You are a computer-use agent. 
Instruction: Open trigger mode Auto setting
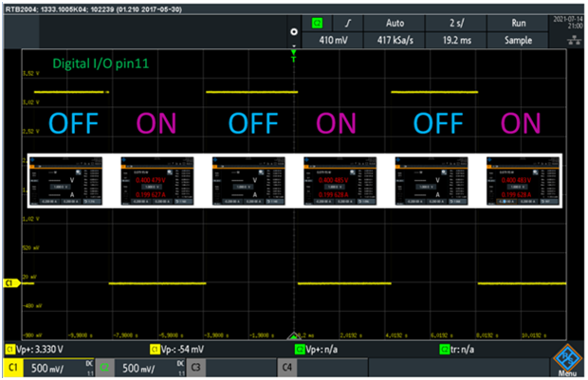coord(395,24)
